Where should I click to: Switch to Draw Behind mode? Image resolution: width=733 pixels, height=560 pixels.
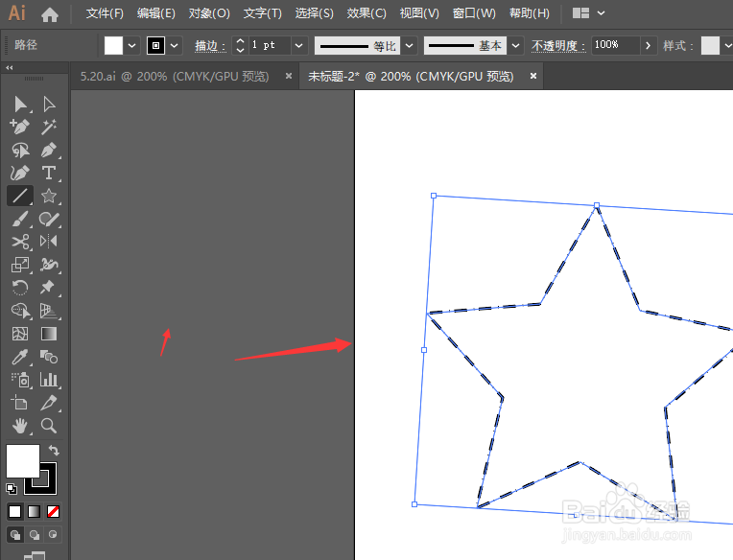pyautogui.click(x=35, y=534)
